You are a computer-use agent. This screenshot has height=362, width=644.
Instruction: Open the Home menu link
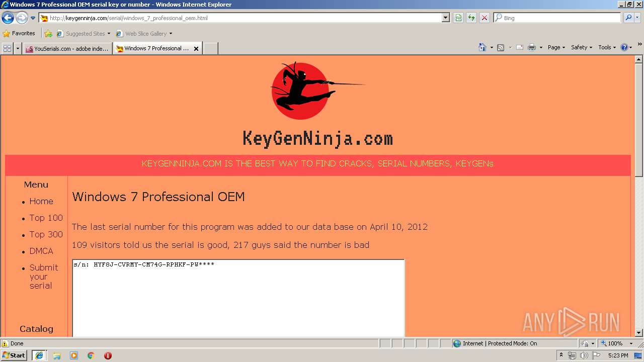41,201
